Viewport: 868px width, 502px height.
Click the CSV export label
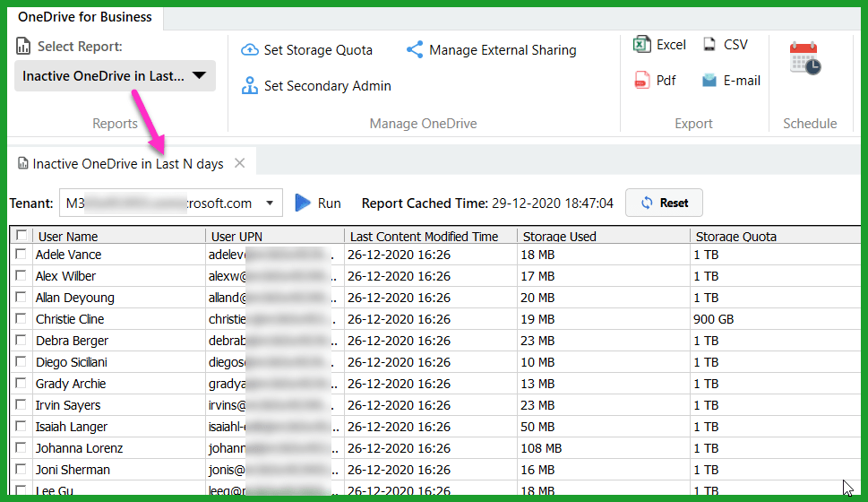(735, 45)
